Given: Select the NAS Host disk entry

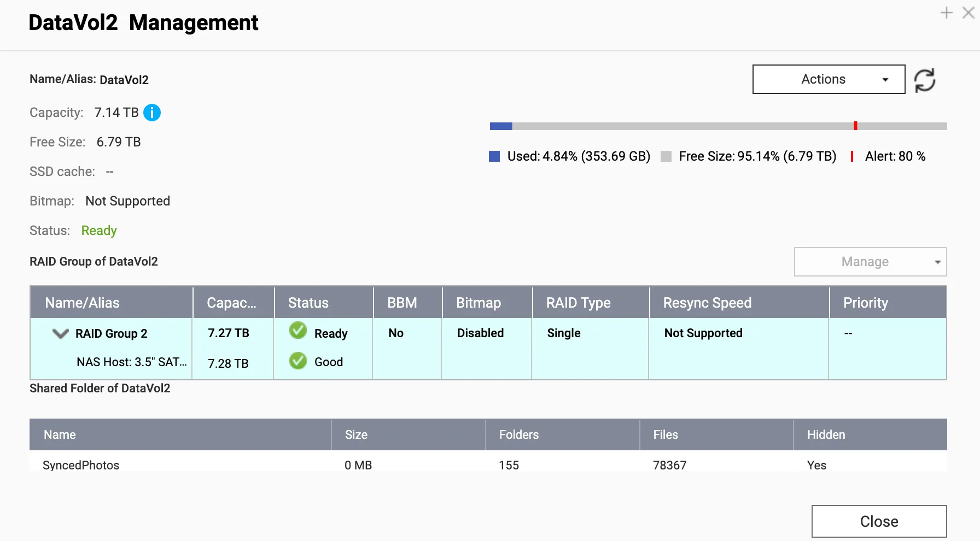Looking at the screenshot, I should [131, 362].
